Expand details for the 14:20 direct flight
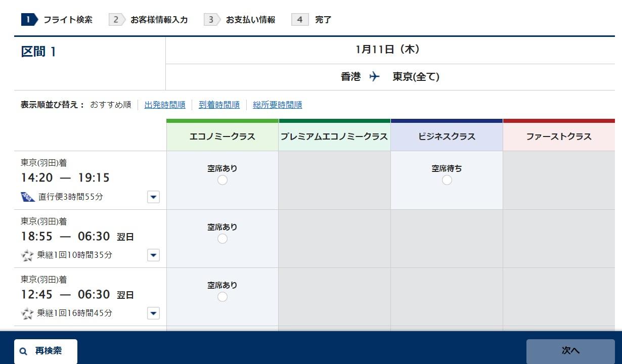Image resolution: width=622 pixels, height=364 pixels. pyautogui.click(x=153, y=197)
